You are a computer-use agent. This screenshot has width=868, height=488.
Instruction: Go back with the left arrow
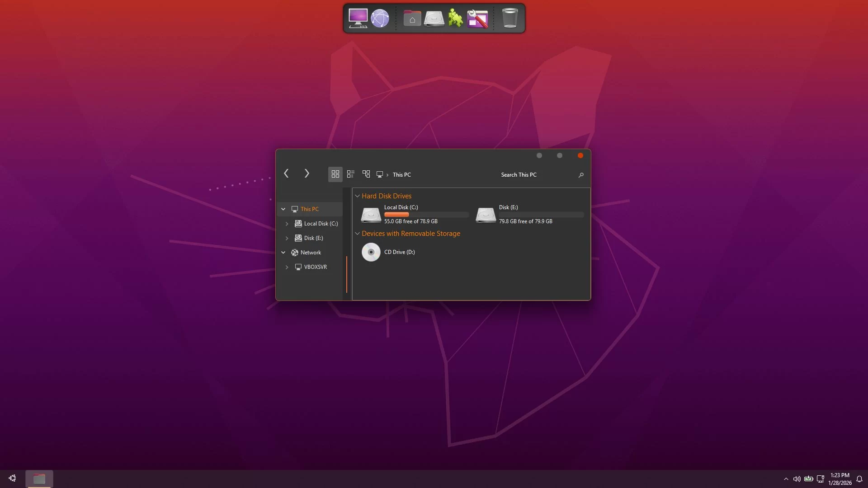[286, 174]
